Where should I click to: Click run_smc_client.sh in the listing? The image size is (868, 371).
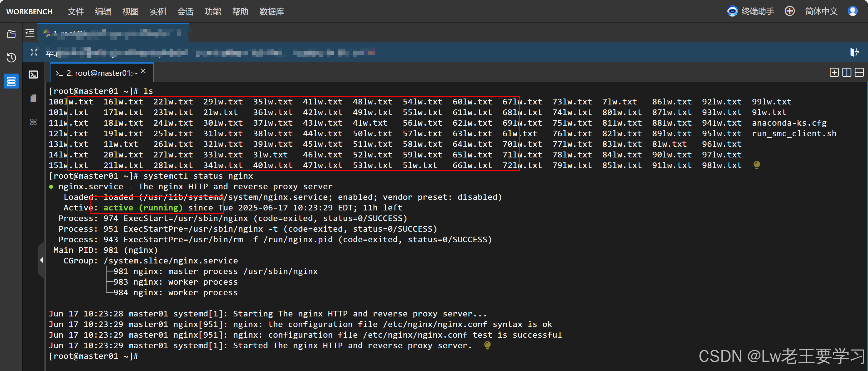[x=794, y=133]
